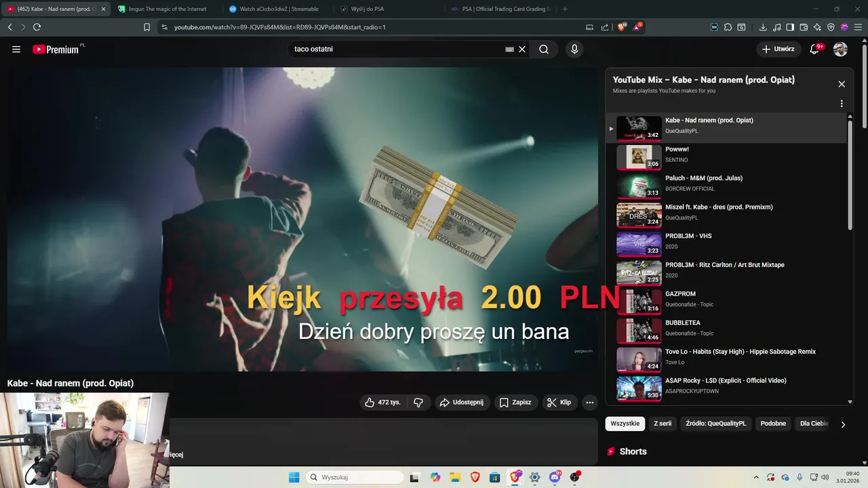Open more actions ellipsis below the video
Screen dimensions: 868x488
(590, 403)
